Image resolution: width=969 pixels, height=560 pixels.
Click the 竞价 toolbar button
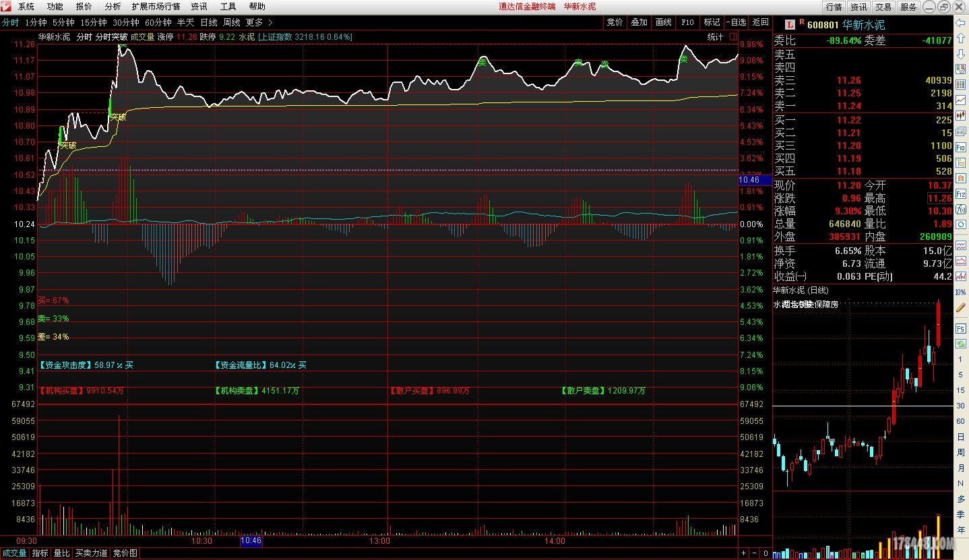615,22
